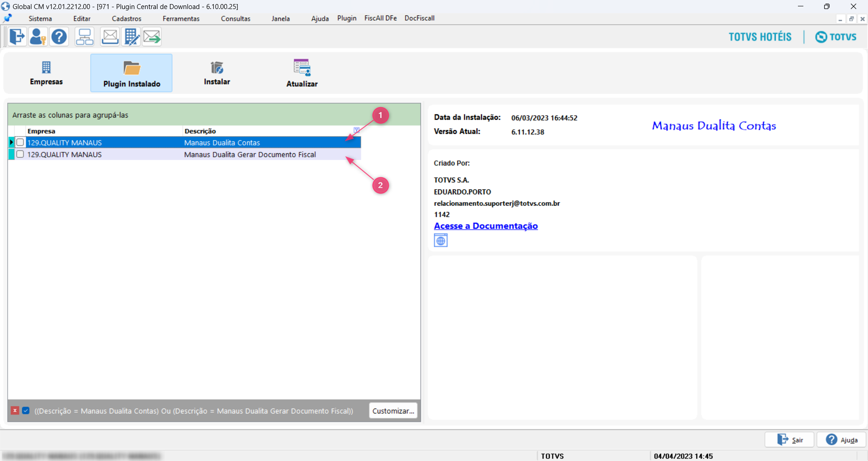Click the row indicator arrow of first row
This screenshot has height=461, width=868.
click(11, 142)
